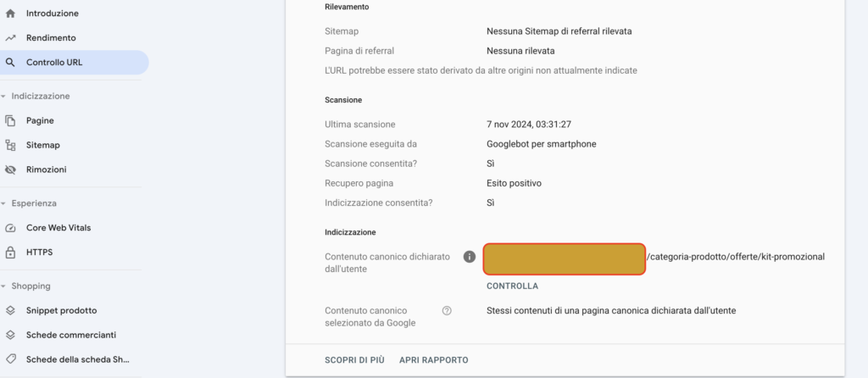Image resolution: width=868 pixels, height=378 pixels.
Task: Open Schede commercianti menu item
Action: click(71, 336)
